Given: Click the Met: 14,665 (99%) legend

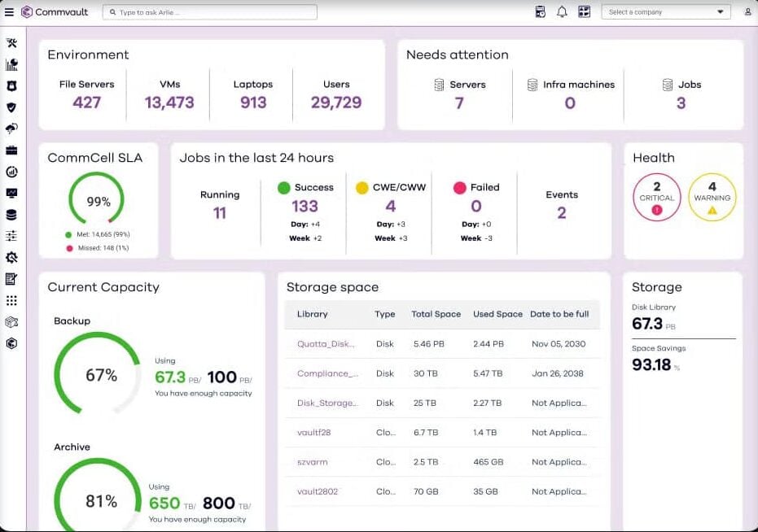Looking at the screenshot, I should tap(98, 234).
